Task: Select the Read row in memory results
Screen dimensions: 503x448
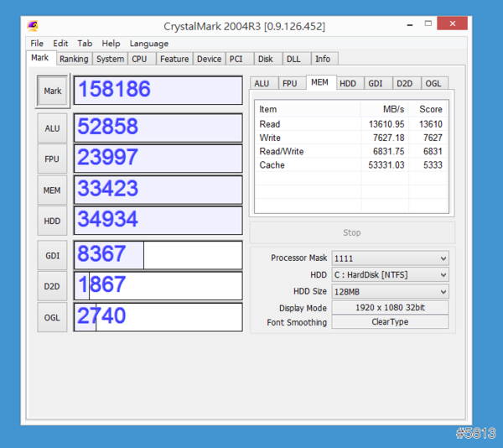Action: [352, 124]
